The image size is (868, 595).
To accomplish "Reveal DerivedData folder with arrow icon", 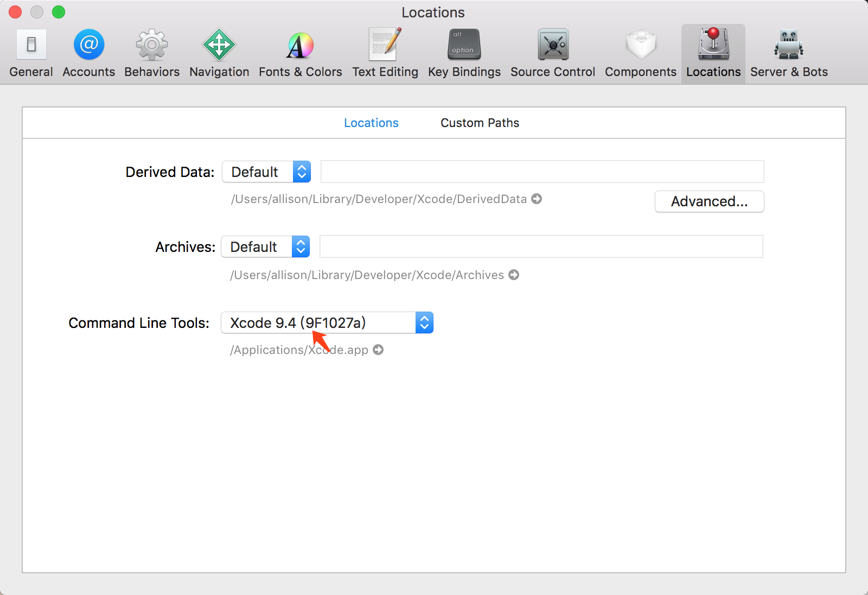I will pos(537,199).
